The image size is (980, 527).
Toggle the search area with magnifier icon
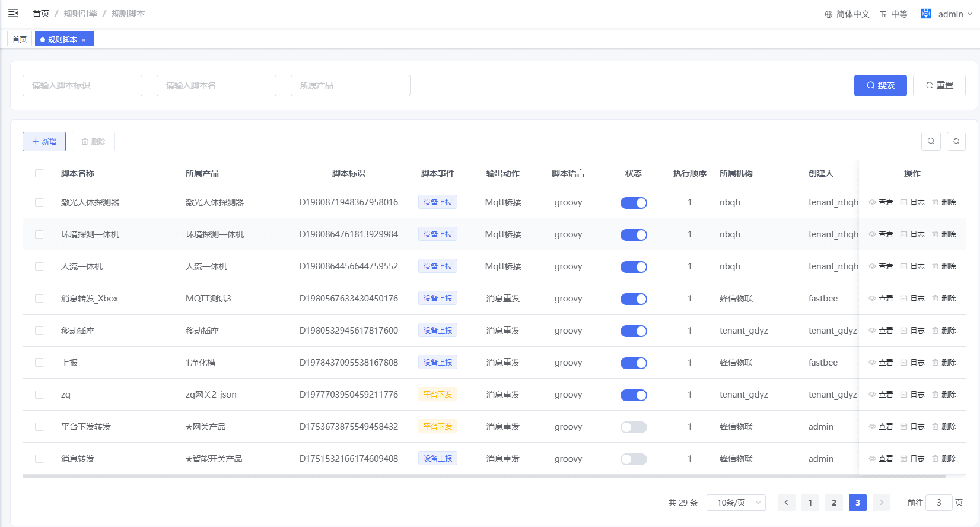[931, 141]
